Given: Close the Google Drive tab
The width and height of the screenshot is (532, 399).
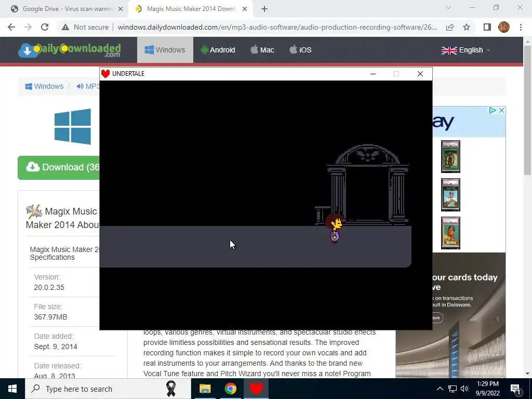Looking at the screenshot, I should tap(120, 9).
